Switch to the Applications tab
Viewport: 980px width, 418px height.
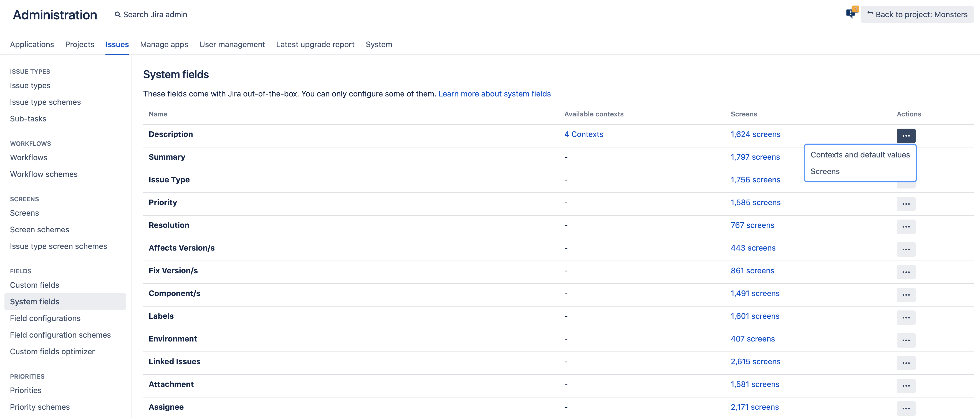point(32,44)
